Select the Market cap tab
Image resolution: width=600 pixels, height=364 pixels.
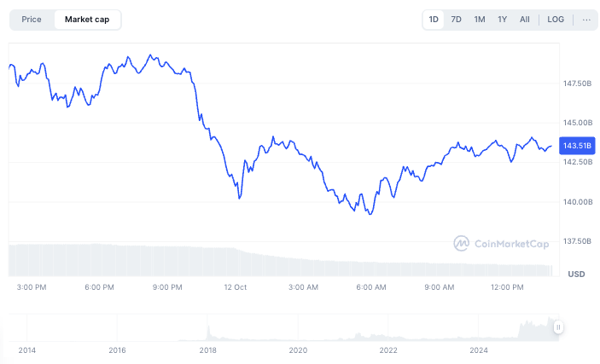[x=87, y=20]
